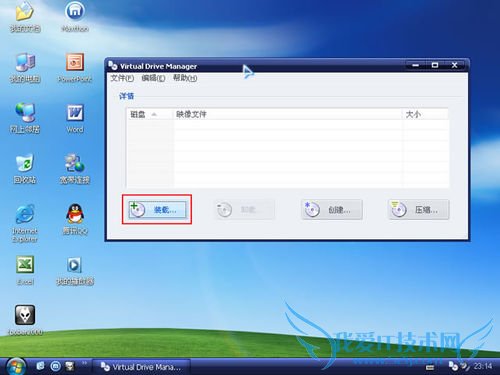Click the Virtual Drive Manager title bar icon
This screenshot has height=375, width=500.
tap(113, 66)
